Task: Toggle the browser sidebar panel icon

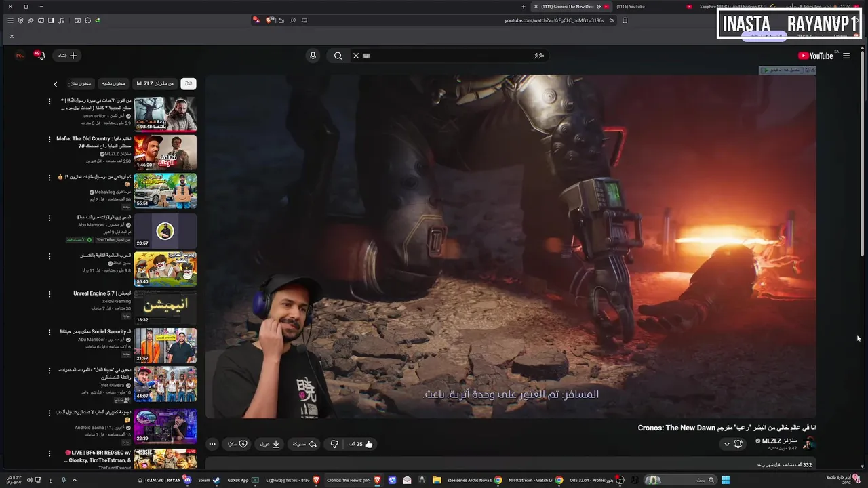Action: pyautogui.click(x=52, y=20)
